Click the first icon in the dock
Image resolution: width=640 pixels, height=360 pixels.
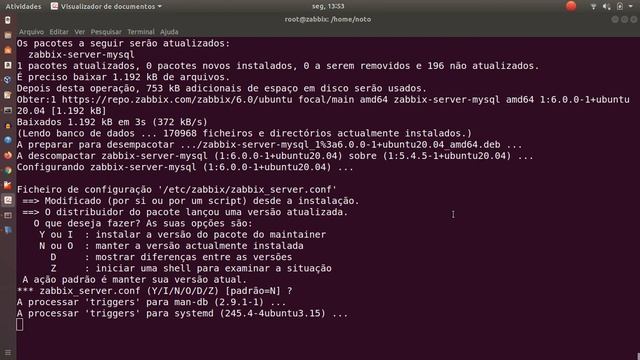tap(8, 20)
